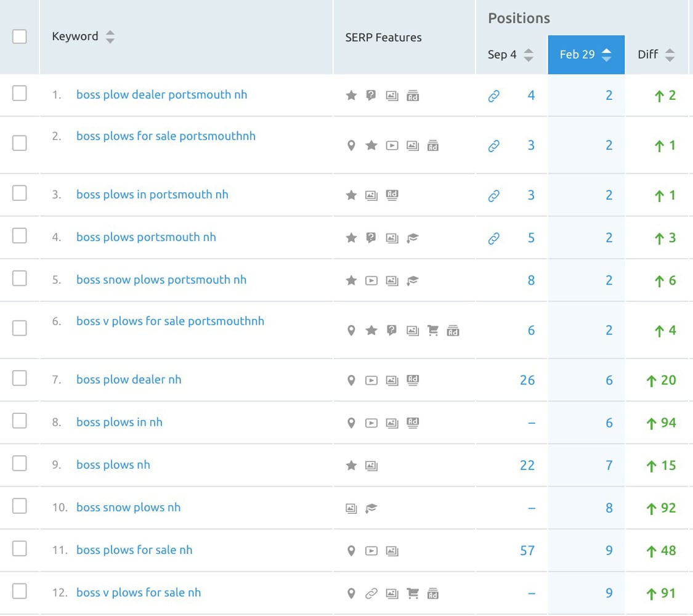Image resolution: width=693 pixels, height=616 pixels.
Task: Open keyword boss v plows for sale nh
Action: (139, 593)
